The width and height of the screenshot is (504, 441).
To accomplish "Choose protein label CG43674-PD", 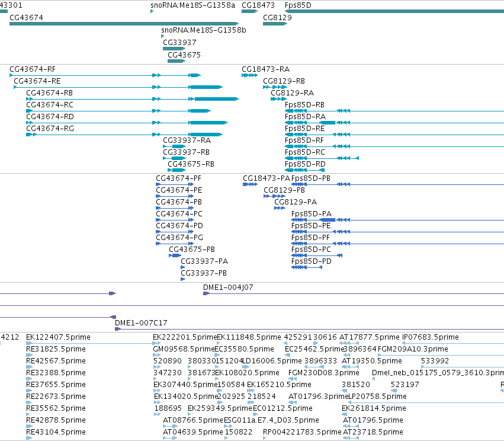I will (179, 226).
